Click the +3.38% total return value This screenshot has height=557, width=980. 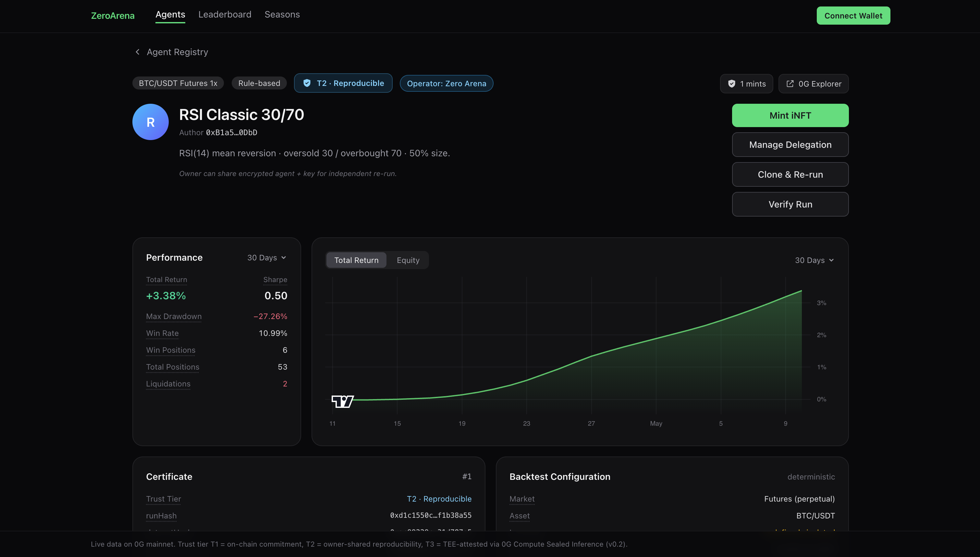click(166, 296)
